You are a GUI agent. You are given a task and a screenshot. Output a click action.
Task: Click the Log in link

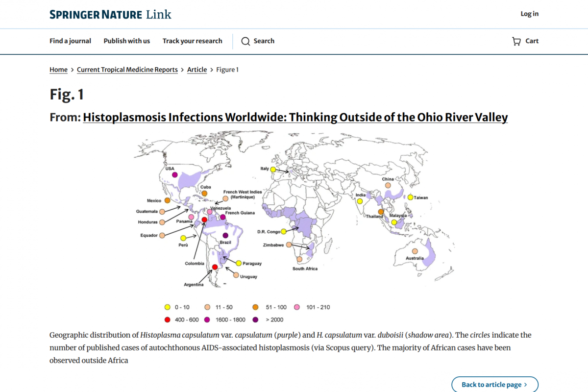[x=529, y=14]
